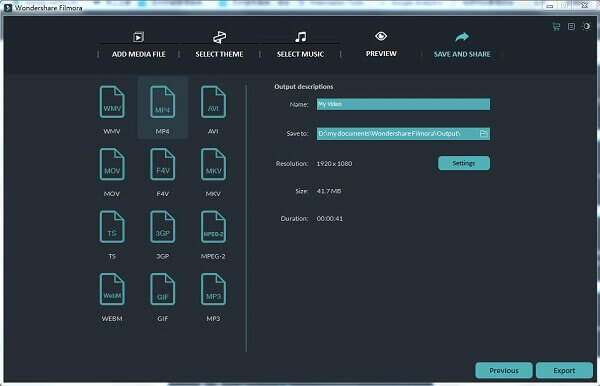Select F4V as export format

(x=163, y=164)
